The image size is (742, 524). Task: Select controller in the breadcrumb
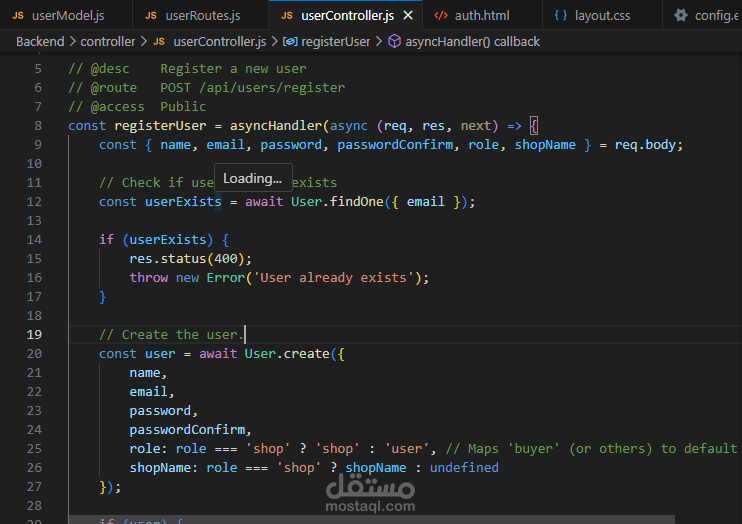tap(107, 42)
